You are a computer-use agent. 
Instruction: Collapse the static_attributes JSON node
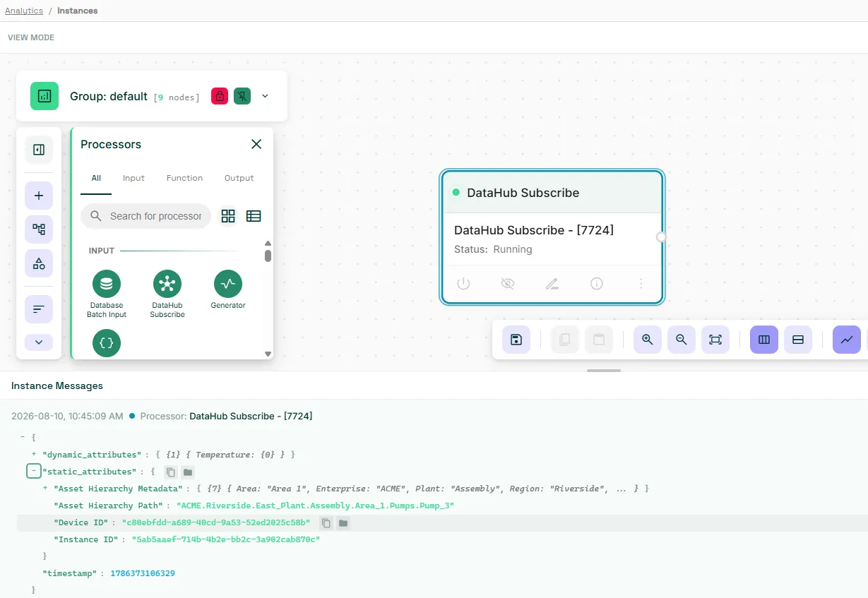coord(33,471)
